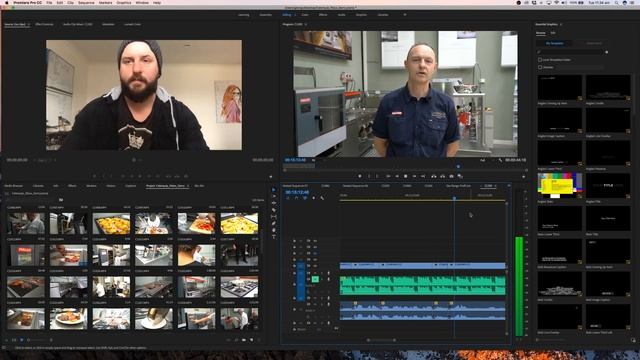Open the Program monitor panel menu

[306, 24]
